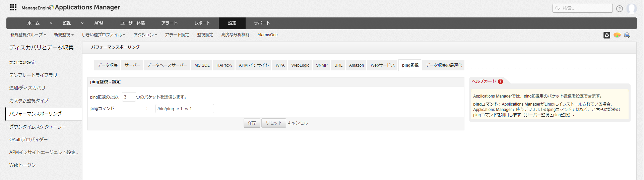This screenshot has width=644, height=180.
Task: Open the アラート main menu
Action: tap(170, 23)
